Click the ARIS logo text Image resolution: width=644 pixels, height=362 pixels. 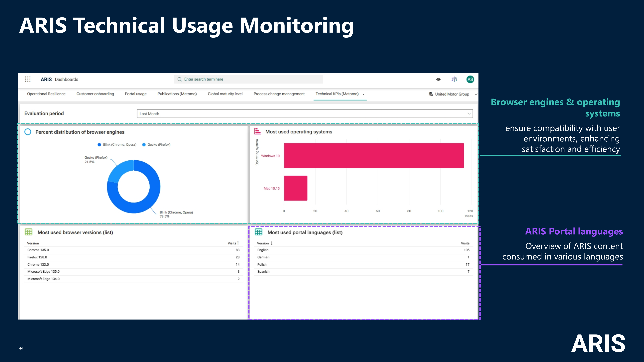coord(46,79)
